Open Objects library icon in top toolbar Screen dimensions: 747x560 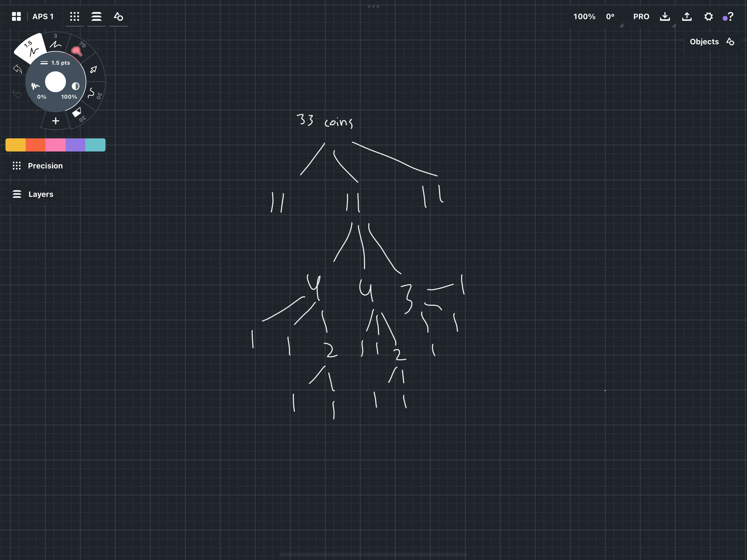(118, 17)
